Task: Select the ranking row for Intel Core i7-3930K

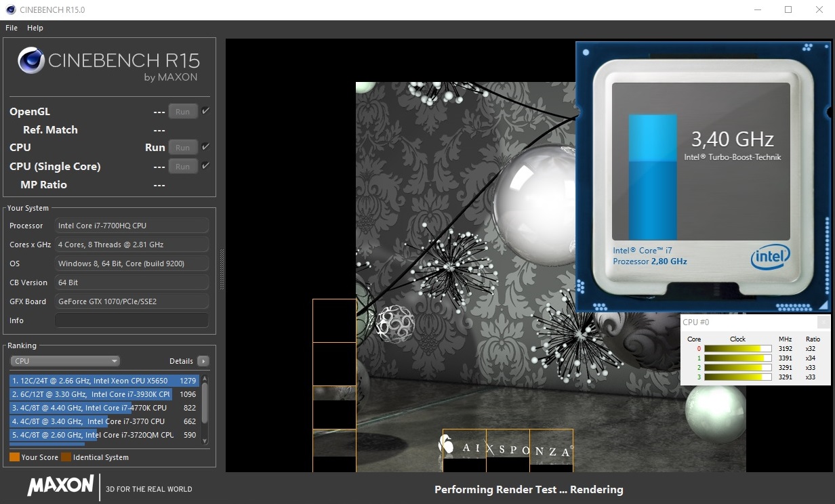Action: coord(104,394)
